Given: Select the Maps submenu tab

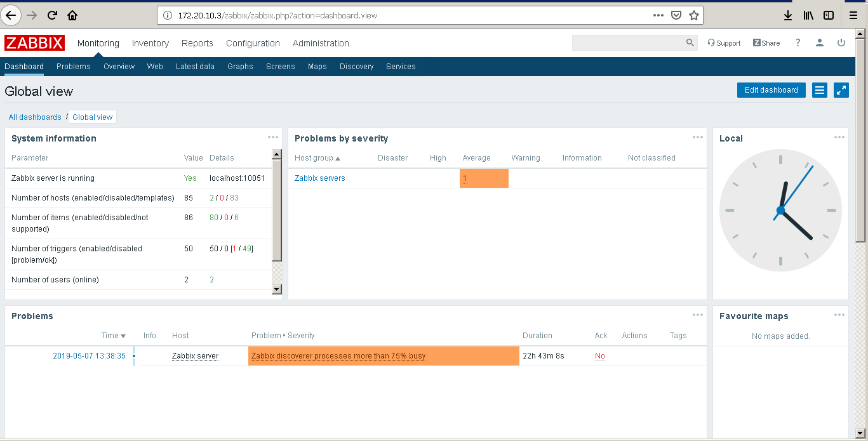Looking at the screenshot, I should 317,66.
